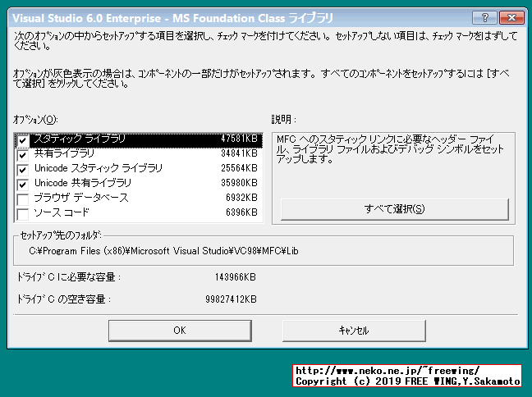Click the 6932KB size value
Screen dimensions: 532x397
pos(242,198)
